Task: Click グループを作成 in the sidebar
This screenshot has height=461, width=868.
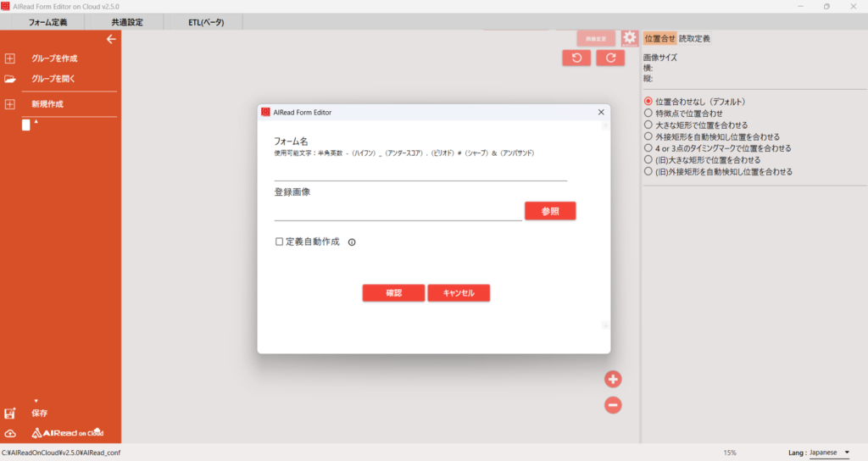Action: click(54, 58)
